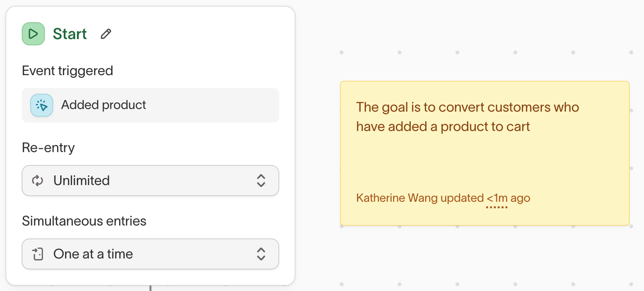Viewport: 644px width, 291px height.
Task: Expand the One at a time dropdown
Action: tap(150, 254)
